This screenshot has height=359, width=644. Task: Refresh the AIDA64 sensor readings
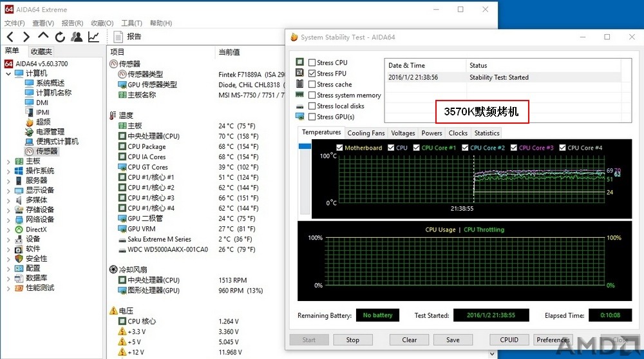pyautogui.click(x=60, y=37)
